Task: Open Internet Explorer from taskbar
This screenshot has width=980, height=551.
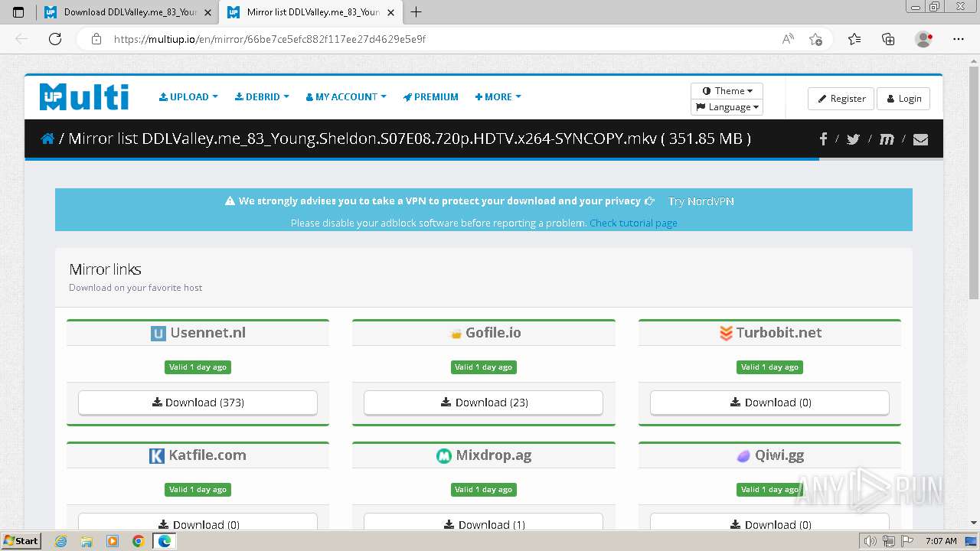Action: [x=60, y=541]
